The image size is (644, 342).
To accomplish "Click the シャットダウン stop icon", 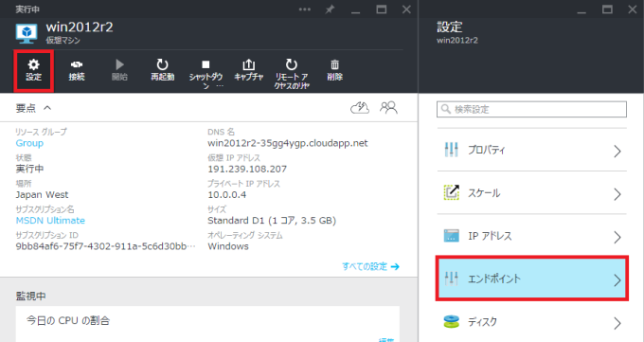I will pos(206,64).
